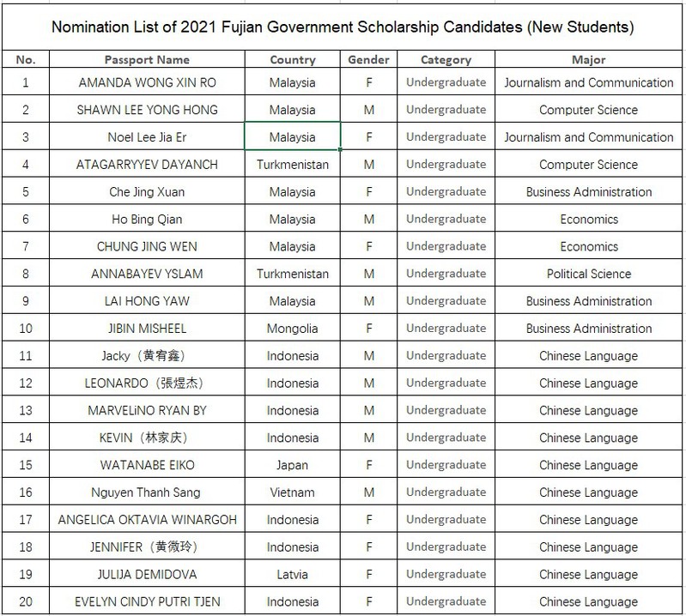Image resolution: width=686 pixels, height=616 pixels.
Task: Select the Japan country cell
Action: coord(292,465)
